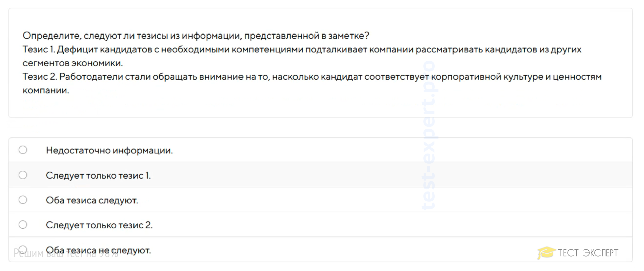Mark the "Следует только тезис 2" radio button

pyautogui.click(x=23, y=225)
